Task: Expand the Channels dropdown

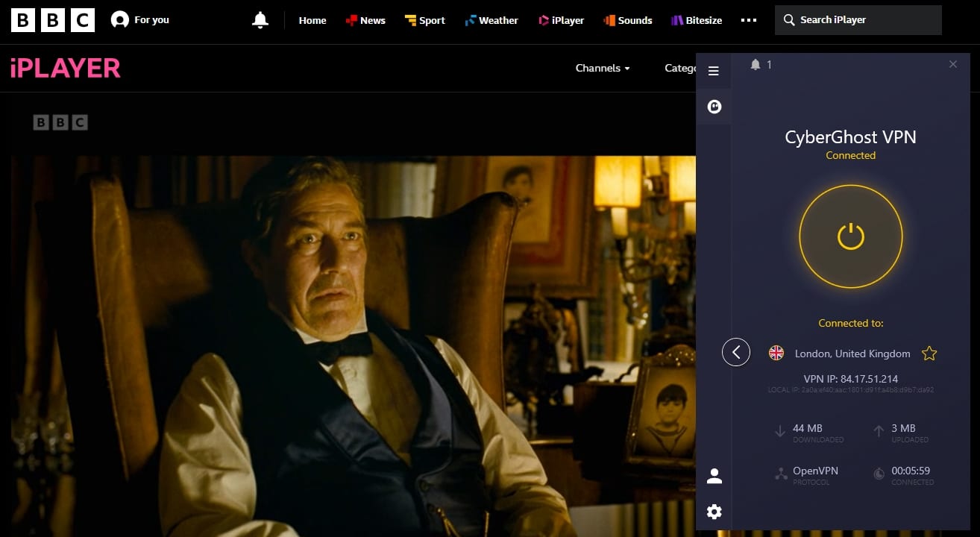Action: [x=603, y=68]
